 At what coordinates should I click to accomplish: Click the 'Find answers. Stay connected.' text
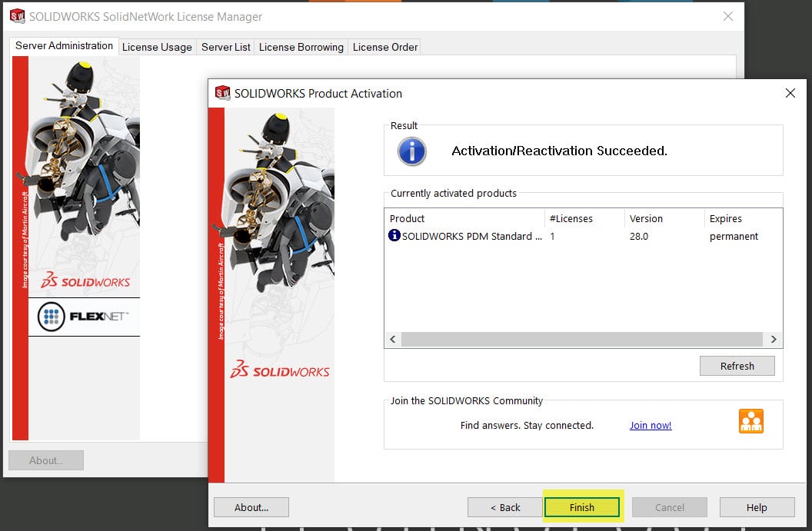[527, 426]
